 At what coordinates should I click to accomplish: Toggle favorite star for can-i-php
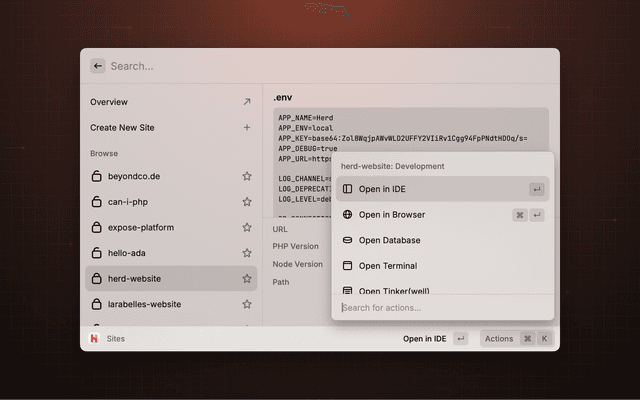(x=247, y=202)
